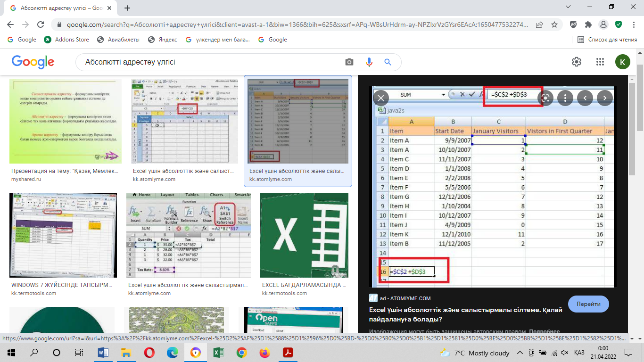644x362 pixels.
Task: Open the Яндекс bookmark
Action: click(163, 40)
